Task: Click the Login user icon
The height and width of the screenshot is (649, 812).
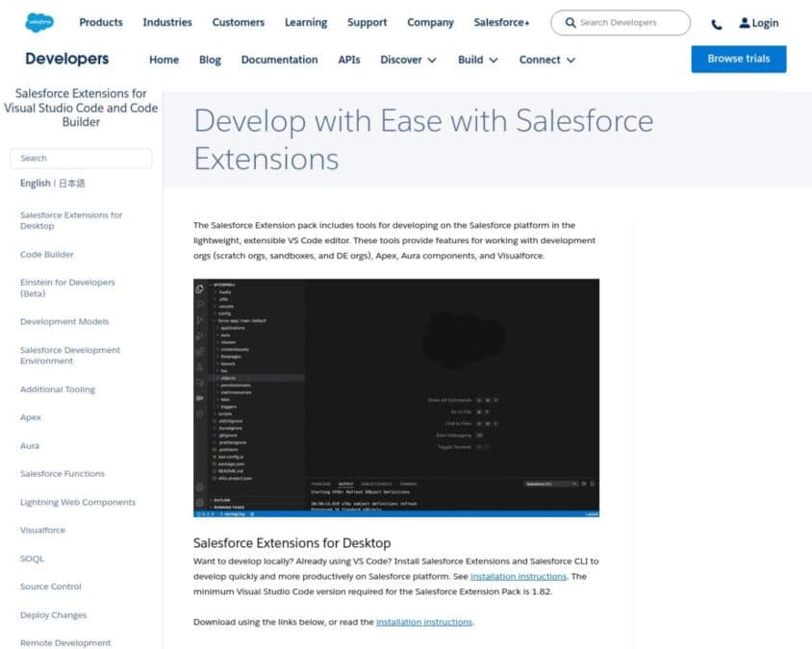Action: coord(744,23)
